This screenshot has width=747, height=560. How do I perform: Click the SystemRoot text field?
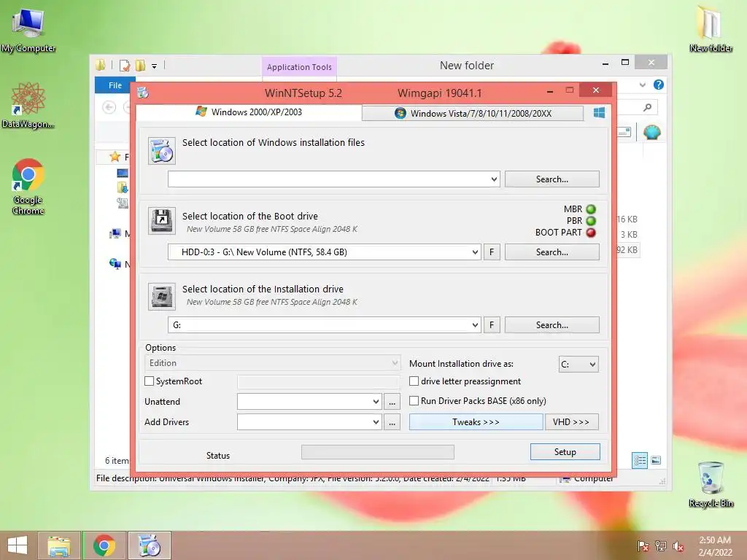[x=318, y=381]
